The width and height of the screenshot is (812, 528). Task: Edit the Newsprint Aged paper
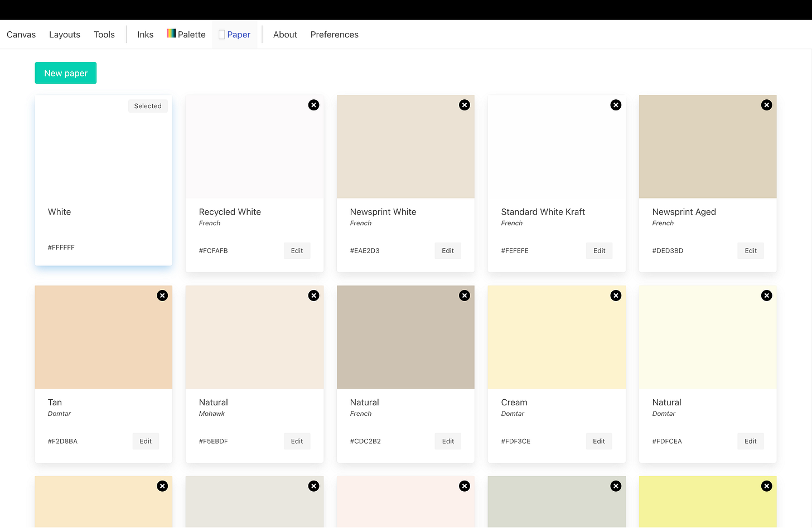coord(751,251)
